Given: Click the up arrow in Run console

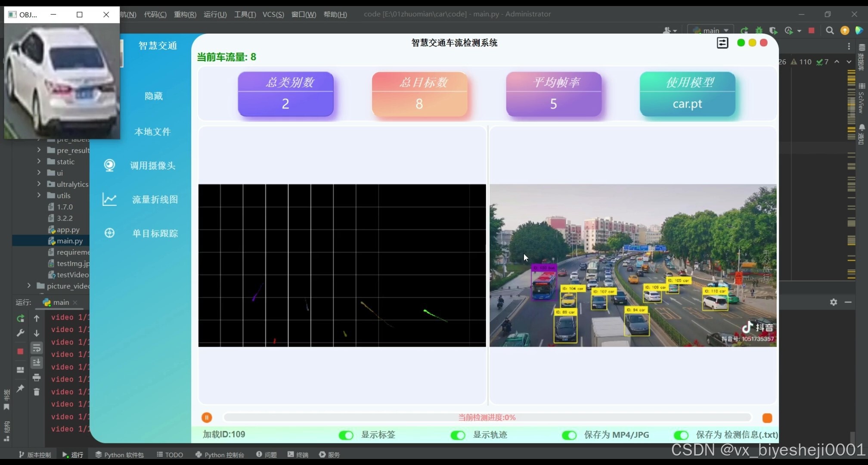Looking at the screenshot, I should tap(37, 319).
